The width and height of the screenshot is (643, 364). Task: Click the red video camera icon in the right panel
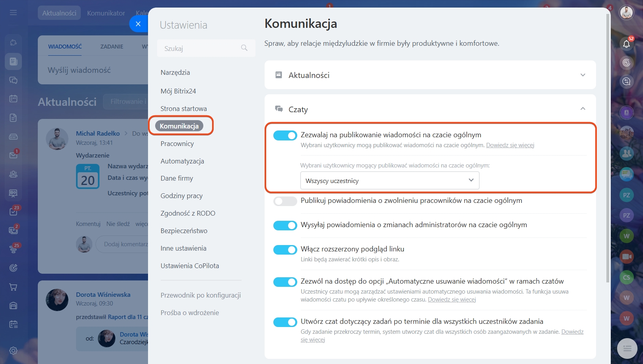pyautogui.click(x=627, y=257)
